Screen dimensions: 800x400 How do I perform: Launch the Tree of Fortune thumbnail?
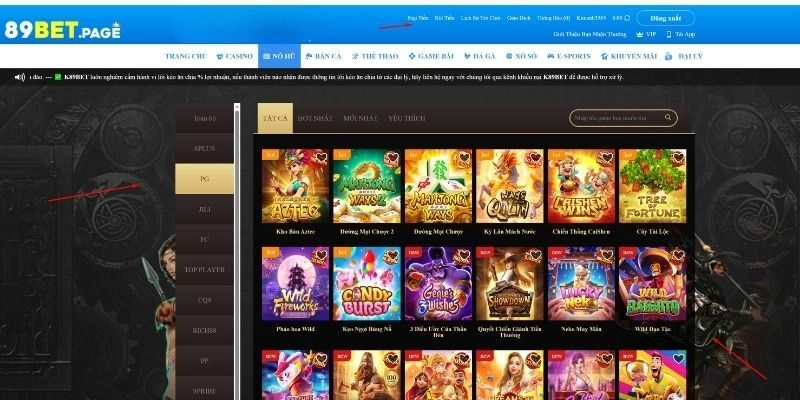(653, 186)
